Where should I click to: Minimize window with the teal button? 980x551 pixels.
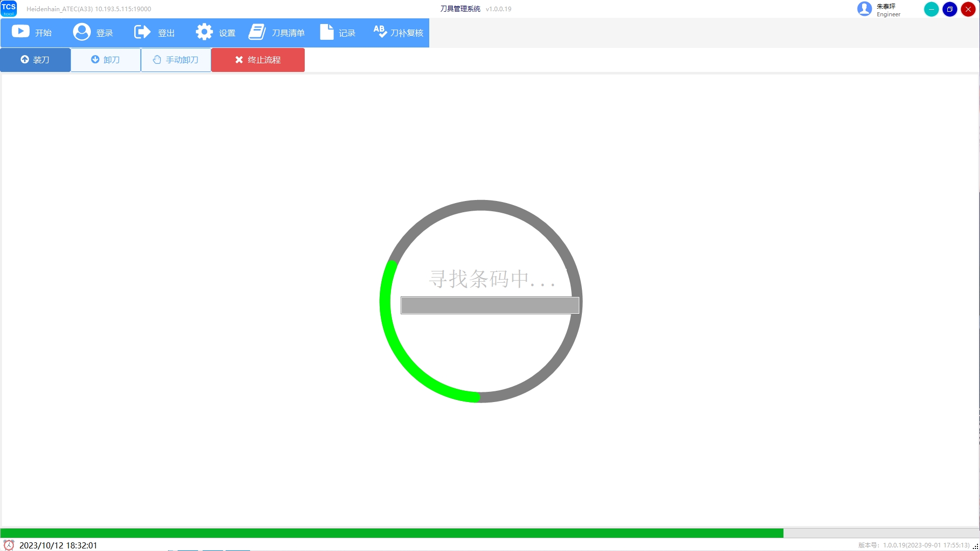(932, 9)
